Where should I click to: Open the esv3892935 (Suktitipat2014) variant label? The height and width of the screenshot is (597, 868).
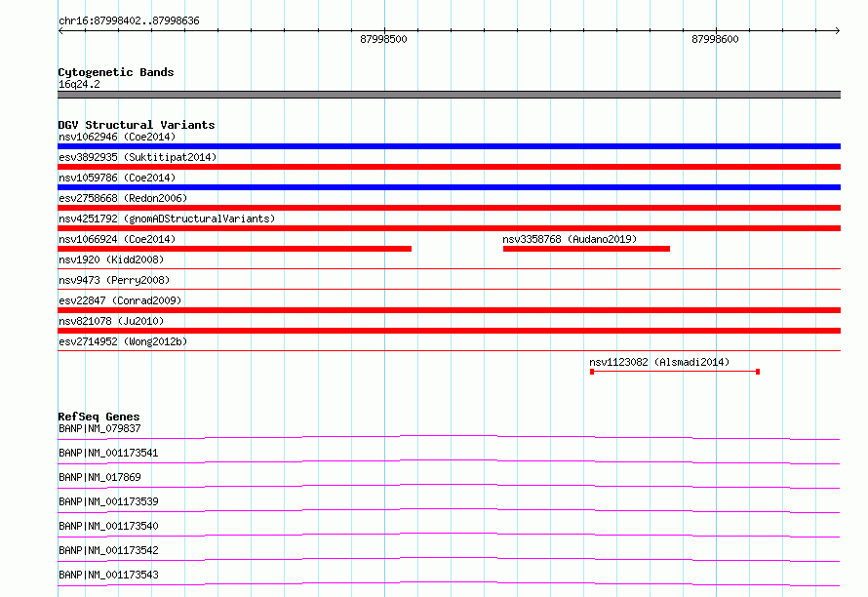point(138,157)
